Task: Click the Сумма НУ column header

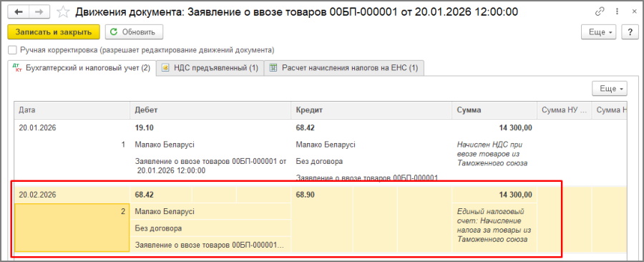Action: click(565, 110)
